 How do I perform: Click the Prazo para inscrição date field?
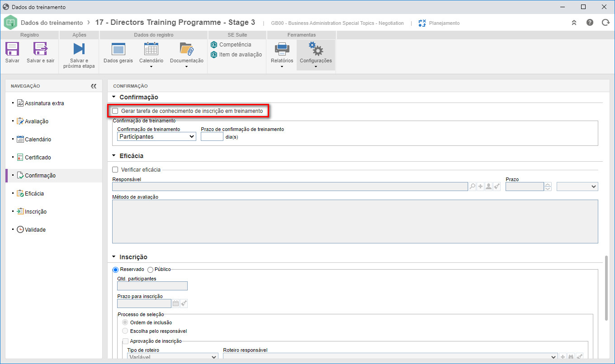click(x=144, y=303)
